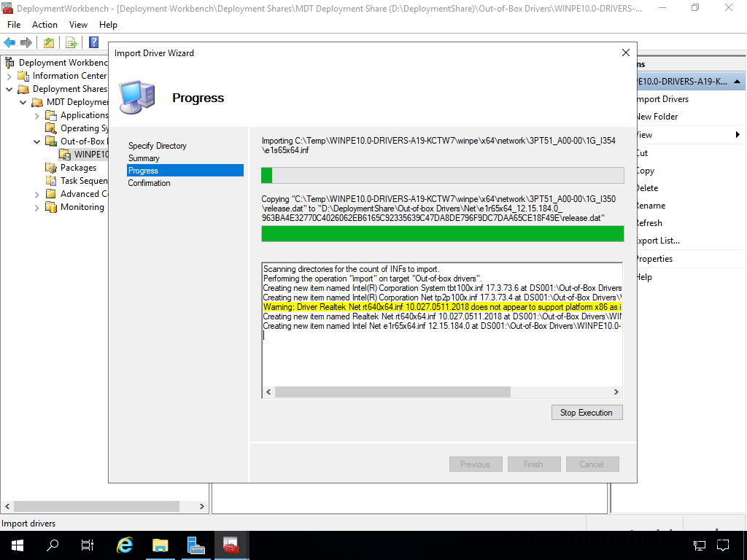Click the Back arrow toolbar icon
This screenshot has height=560, width=747.
(x=9, y=42)
